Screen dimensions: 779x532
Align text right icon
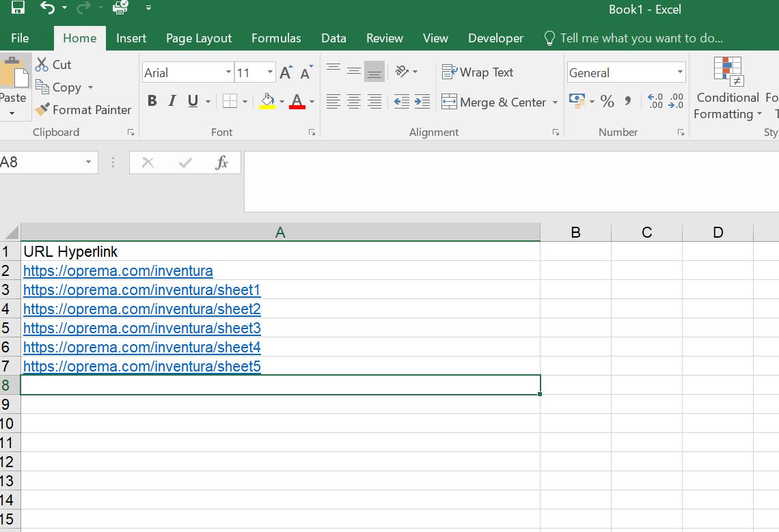coord(374,102)
